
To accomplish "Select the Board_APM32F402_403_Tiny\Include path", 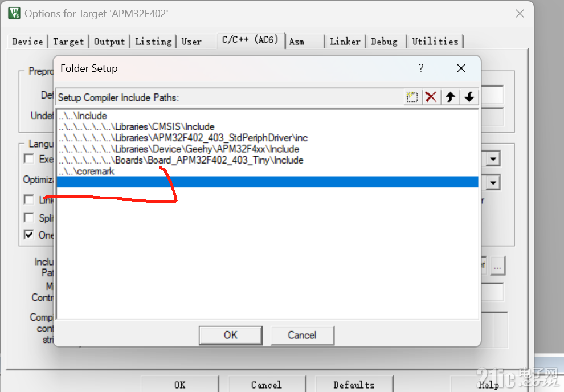I will point(267,161).
